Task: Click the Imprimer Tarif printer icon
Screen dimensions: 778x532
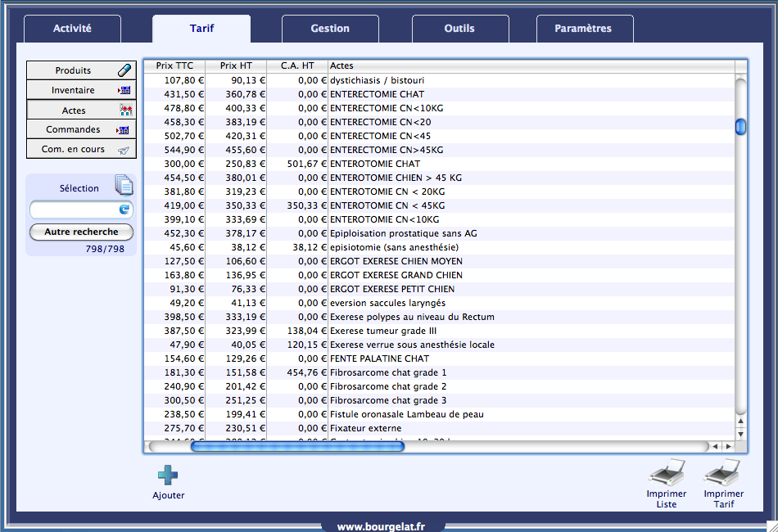Action: [722, 472]
